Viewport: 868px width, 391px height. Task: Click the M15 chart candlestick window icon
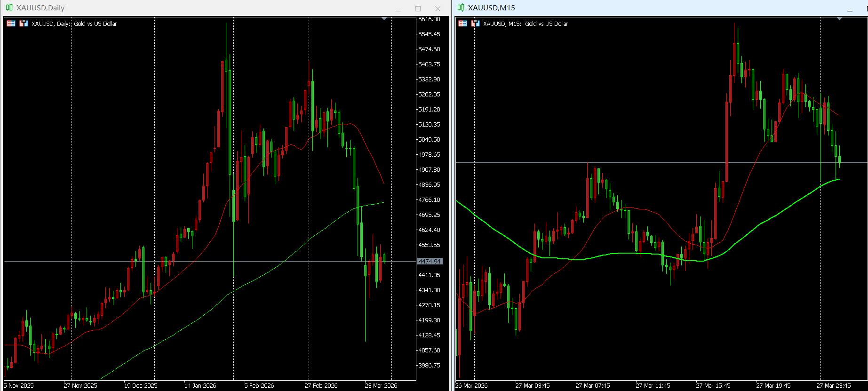click(461, 8)
